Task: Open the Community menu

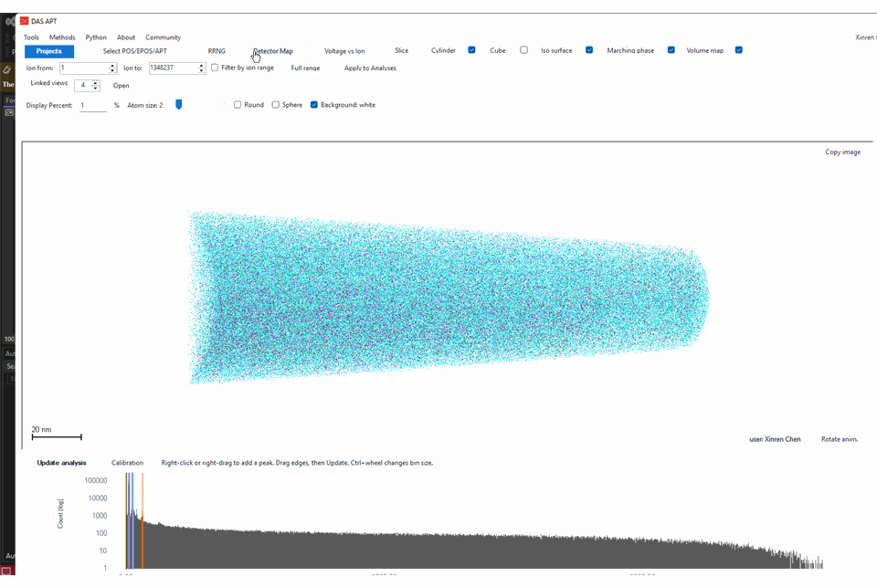Action: pyautogui.click(x=163, y=37)
